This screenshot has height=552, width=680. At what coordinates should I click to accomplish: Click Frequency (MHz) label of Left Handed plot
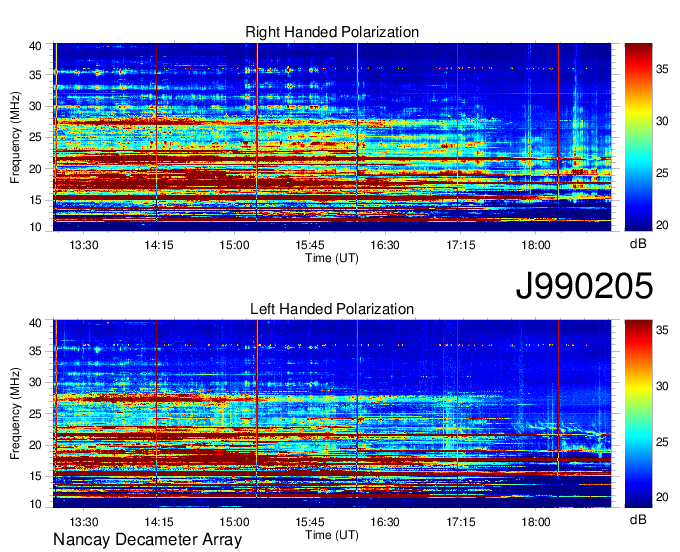(x=15, y=414)
